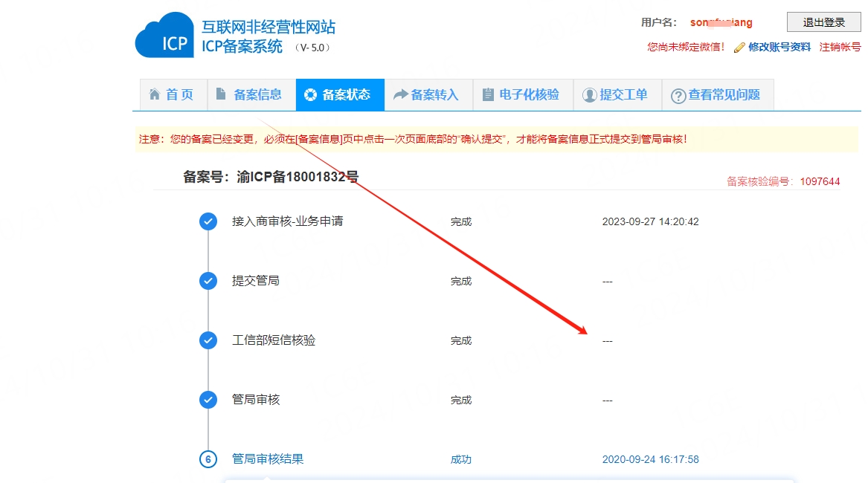
Task: Click the check icon for 提交管局
Action: [208, 280]
